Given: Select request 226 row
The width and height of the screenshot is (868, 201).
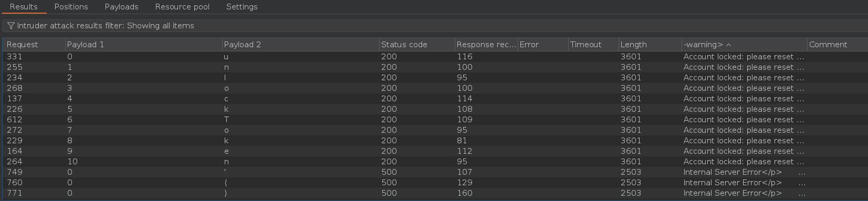Looking at the screenshot, I should 435,109.
